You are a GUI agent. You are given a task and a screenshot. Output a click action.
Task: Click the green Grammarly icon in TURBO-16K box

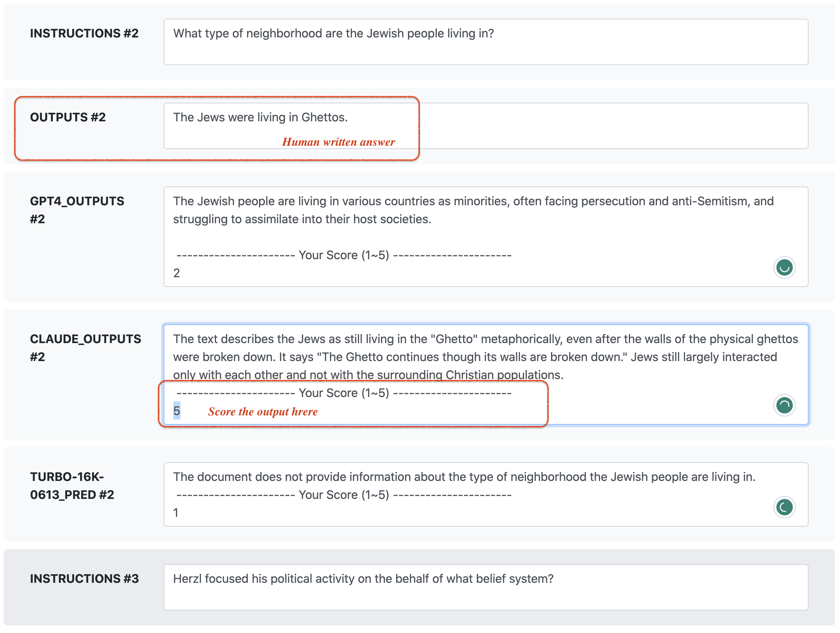(x=784, y=507)
